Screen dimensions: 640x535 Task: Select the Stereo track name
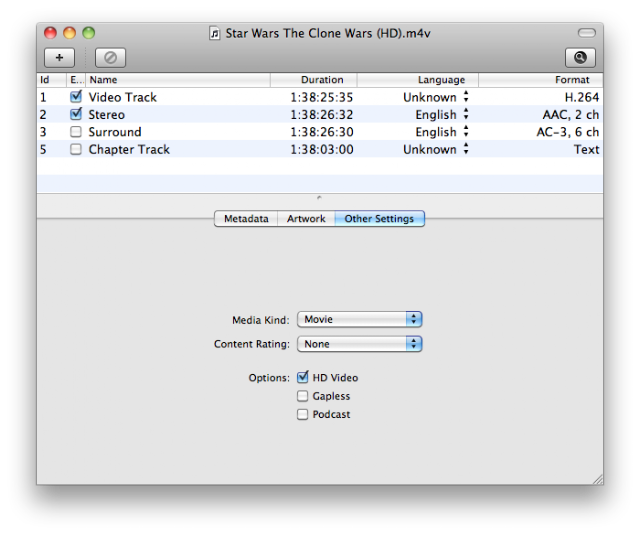[x=107, y=115]
